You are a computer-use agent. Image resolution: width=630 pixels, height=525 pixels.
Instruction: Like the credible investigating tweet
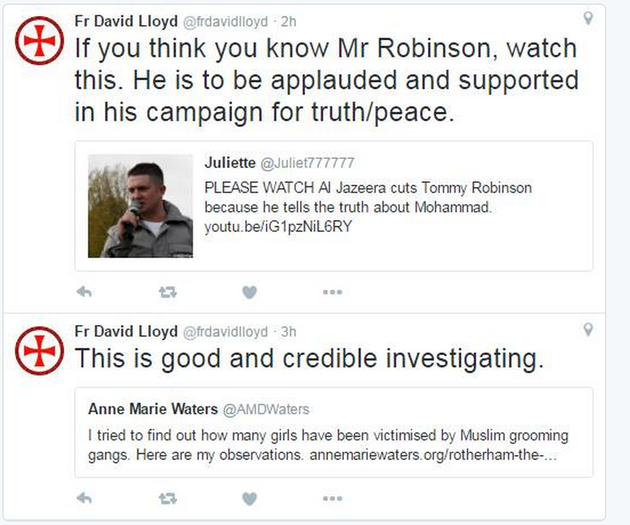tap(250, 499)
